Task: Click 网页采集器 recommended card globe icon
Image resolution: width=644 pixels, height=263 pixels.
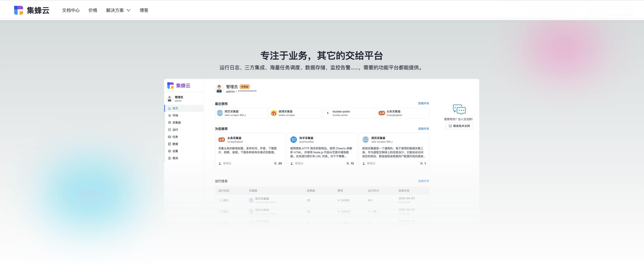Action: pyautogui.click(x=365, y=140)
